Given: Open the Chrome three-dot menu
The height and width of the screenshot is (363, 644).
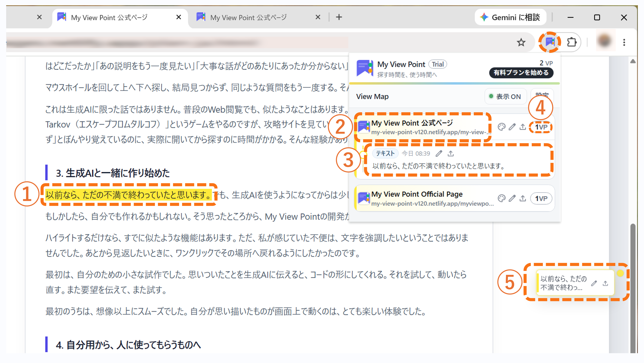Looking at the screenshot, I should 624,42.
